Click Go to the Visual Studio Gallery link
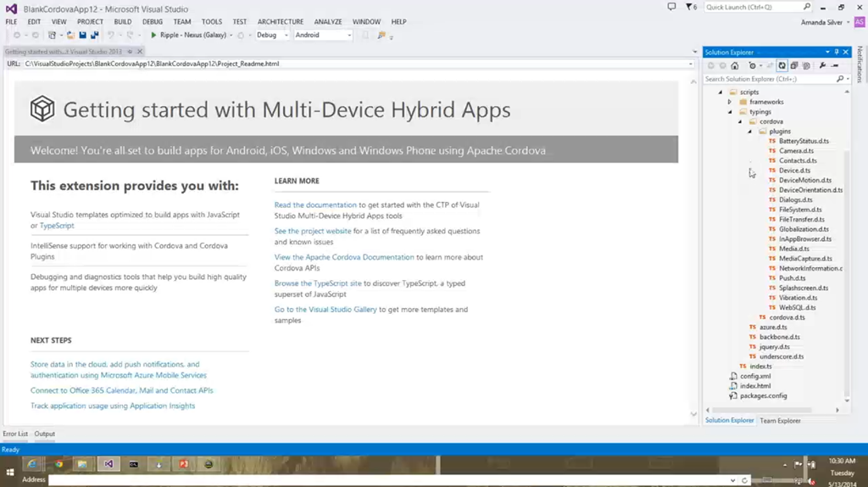This screenshot has width=868, height=487. [325, 309]
